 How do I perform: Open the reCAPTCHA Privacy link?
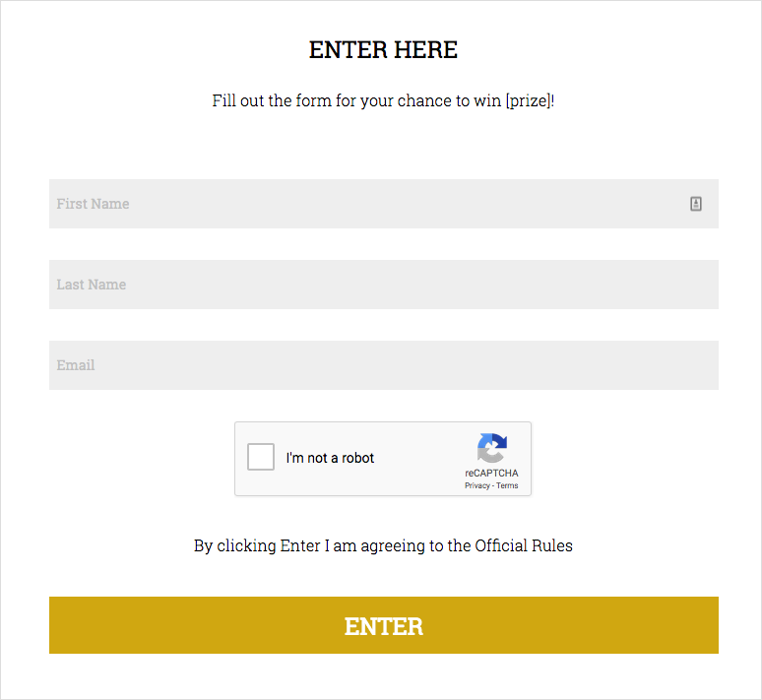(476, 486)
